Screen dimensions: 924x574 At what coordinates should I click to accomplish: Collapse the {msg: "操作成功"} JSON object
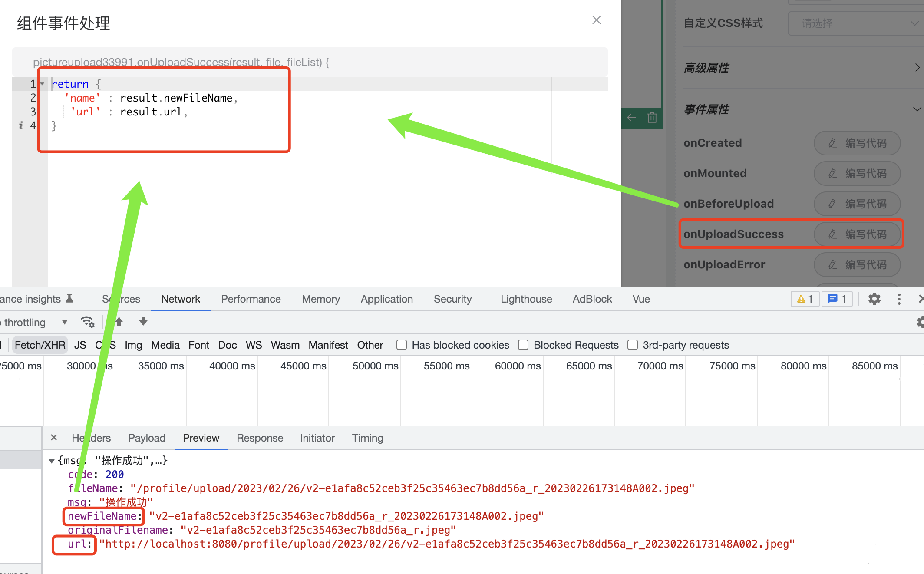tap(52, 461)
